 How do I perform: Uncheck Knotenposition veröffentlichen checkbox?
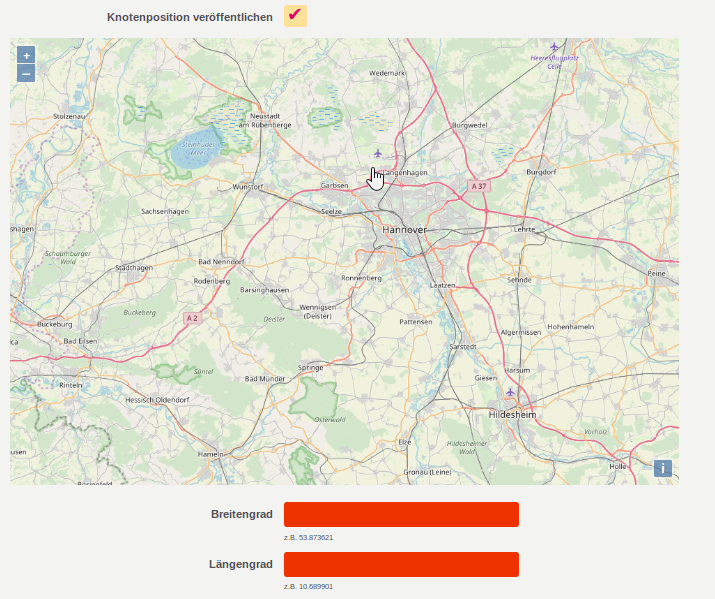pos(295,16)
